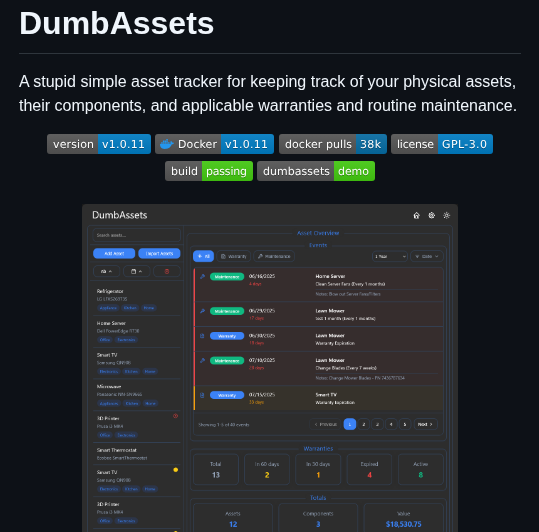The height and width of the screenshot is (532, 539).
Task: Select the Refrigerator asset in the list
Action: (x=136, y=299)
